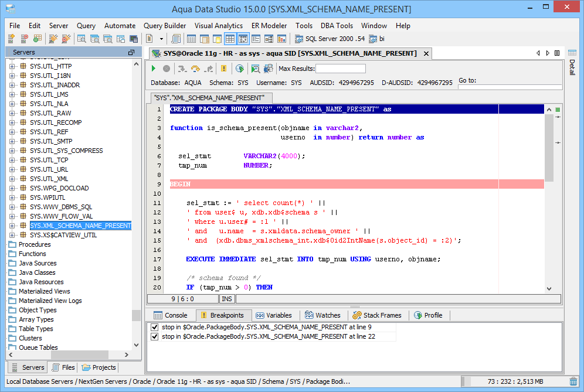Open the new document dropdown arrow
The height and width of the screenshot is (392, 584).
tap(161, 39)
